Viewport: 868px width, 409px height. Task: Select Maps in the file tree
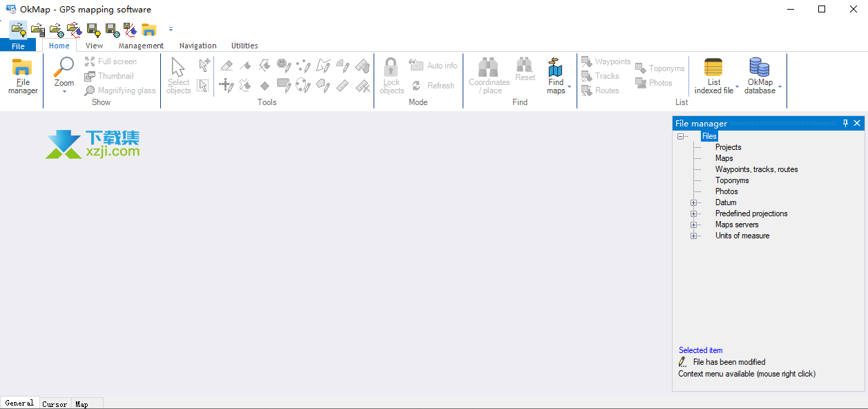tap(724, 158)
